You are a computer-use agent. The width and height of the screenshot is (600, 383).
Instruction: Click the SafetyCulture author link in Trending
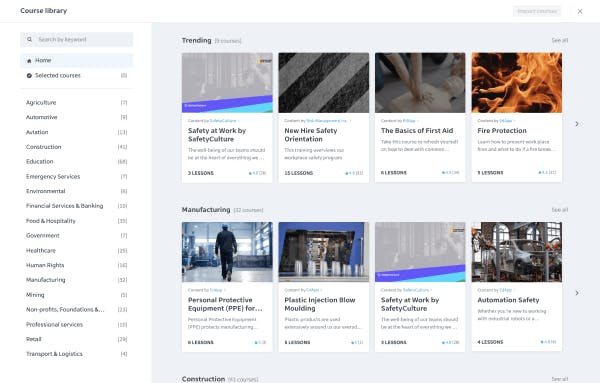223,121
